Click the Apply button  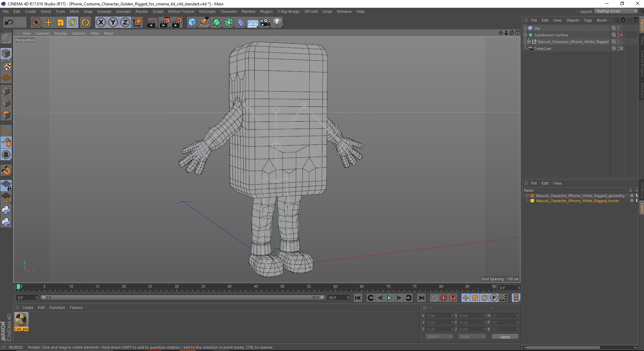[x=505, y=337]
